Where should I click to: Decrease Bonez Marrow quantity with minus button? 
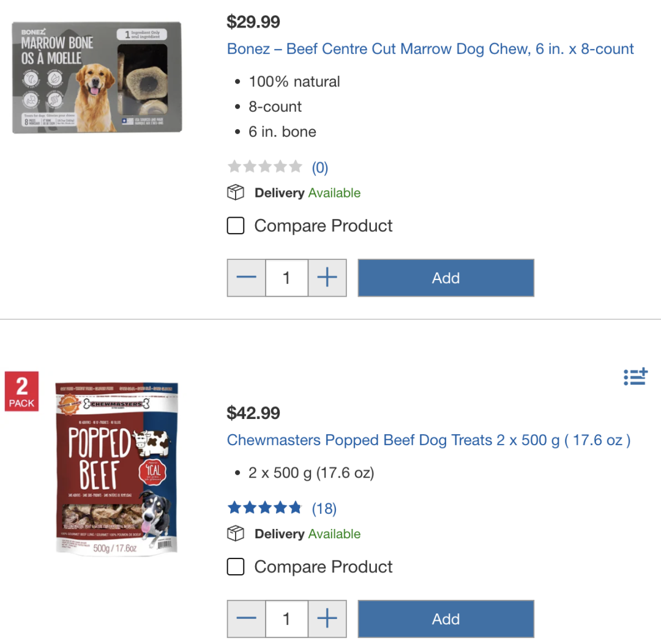[x=247, y=278]
